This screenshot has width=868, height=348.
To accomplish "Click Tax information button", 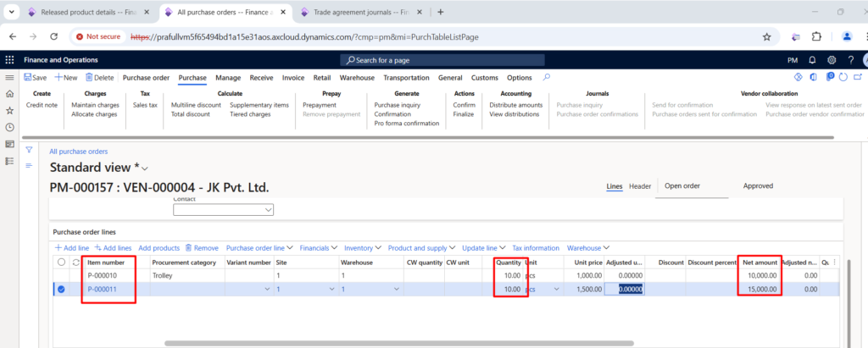I will click(536, 248).
